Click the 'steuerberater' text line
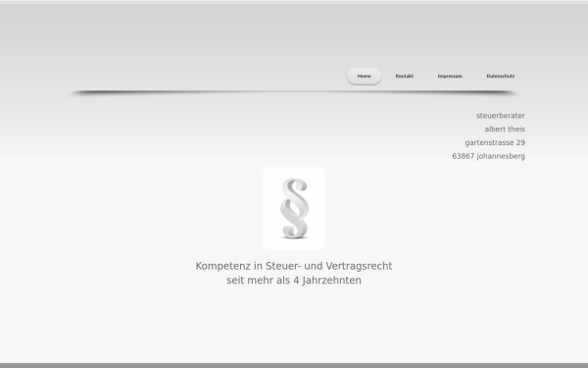 coord(501,116)
